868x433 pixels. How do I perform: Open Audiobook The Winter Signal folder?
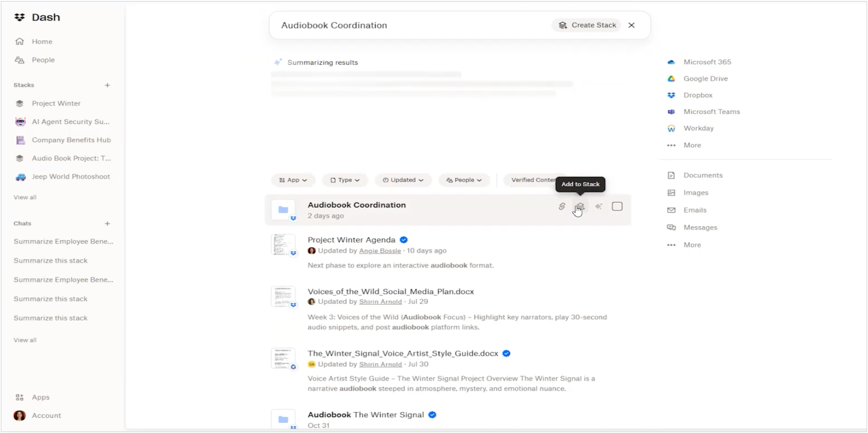(366, 415)
